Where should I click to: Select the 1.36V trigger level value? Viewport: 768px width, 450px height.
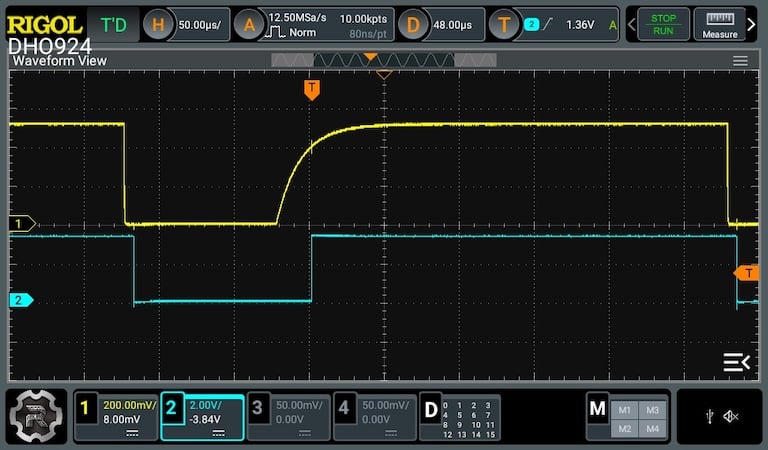pos(580,24)
